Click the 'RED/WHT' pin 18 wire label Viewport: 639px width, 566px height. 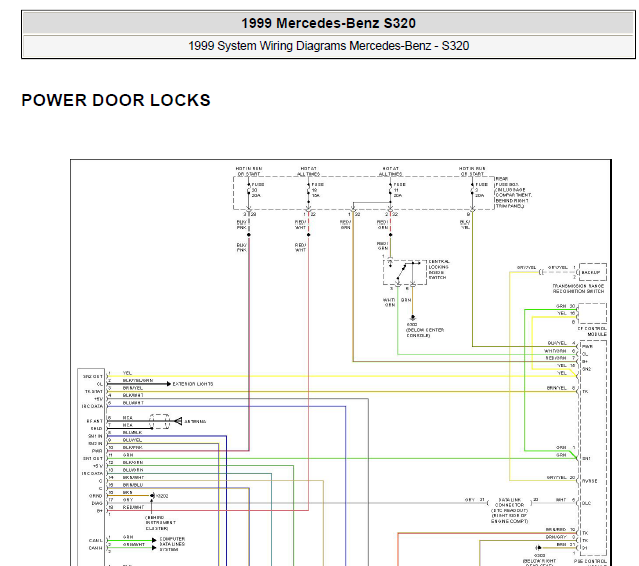pos(133,507)
